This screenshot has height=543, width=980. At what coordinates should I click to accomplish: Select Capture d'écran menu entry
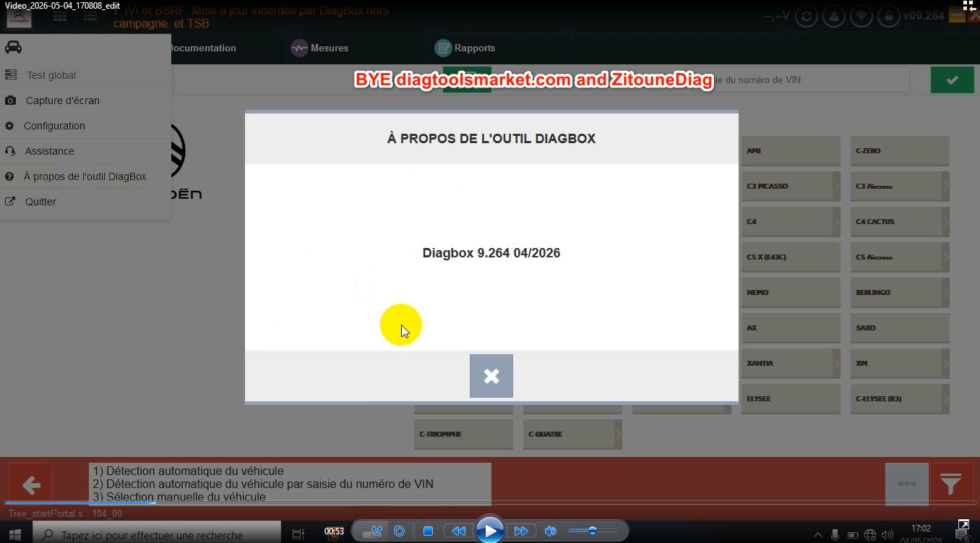(x=85, y=101)
